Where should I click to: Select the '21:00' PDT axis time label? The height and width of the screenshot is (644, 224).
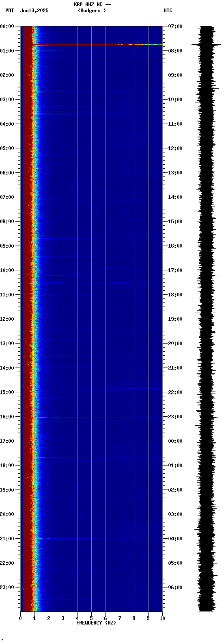(x=7, y=539)
